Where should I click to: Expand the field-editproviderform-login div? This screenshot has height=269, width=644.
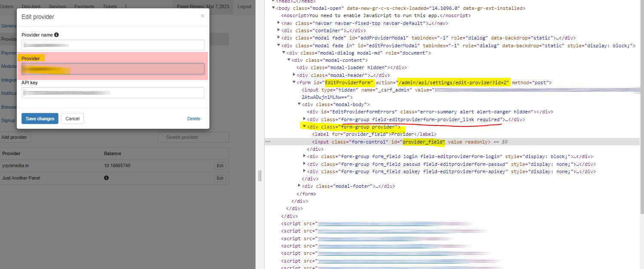[305, 156]
